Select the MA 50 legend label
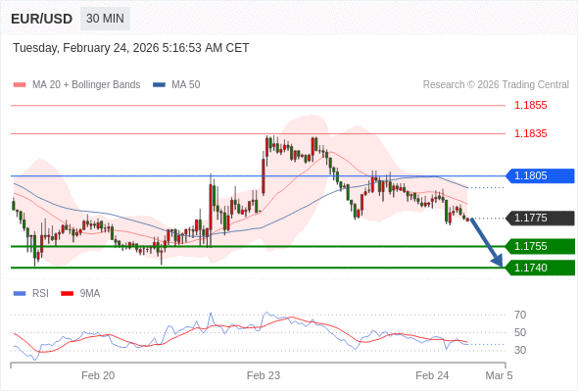Viewport: 578px width, 392px height. pyautogui.click(x=186, y=85)
